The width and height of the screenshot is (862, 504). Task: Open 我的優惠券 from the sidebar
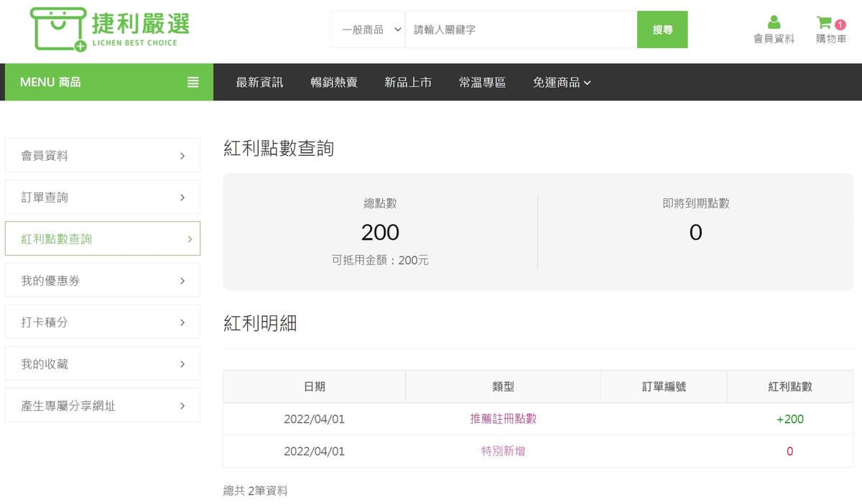[x=102, y=280]
